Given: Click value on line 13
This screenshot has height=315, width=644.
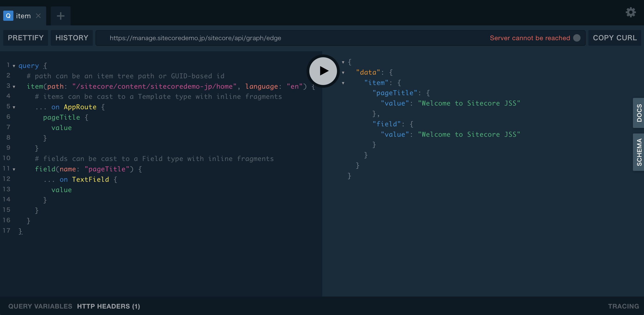Looking at the screenshot, I should [61, 190].
